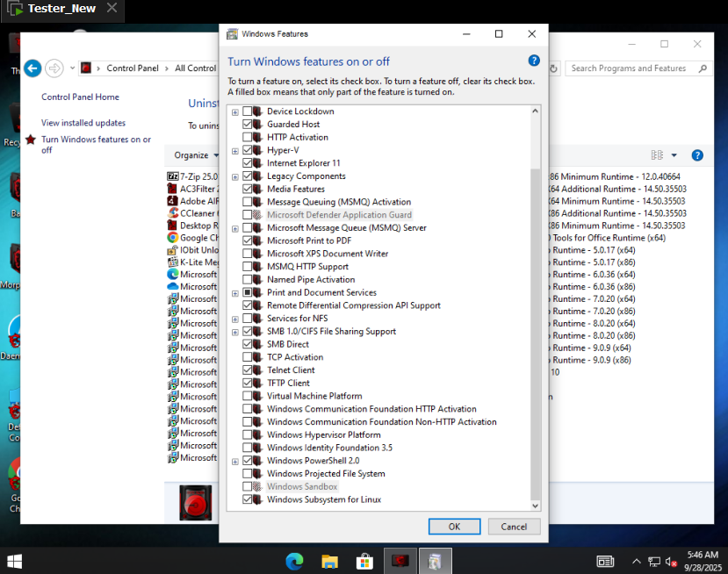
Task: Click the features list scroll up arrow
Action: 535,111
